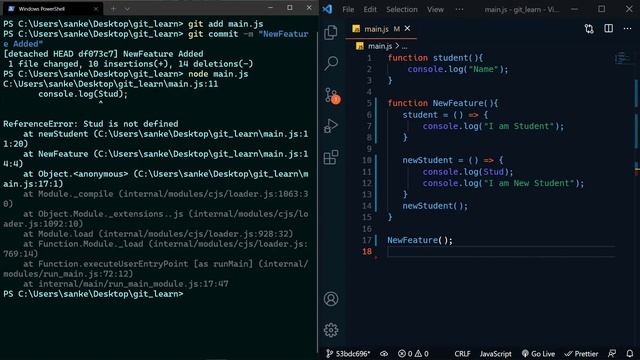640x360 pixels.
Task: Change the CRLF end of line sequence
Action: 462,353
